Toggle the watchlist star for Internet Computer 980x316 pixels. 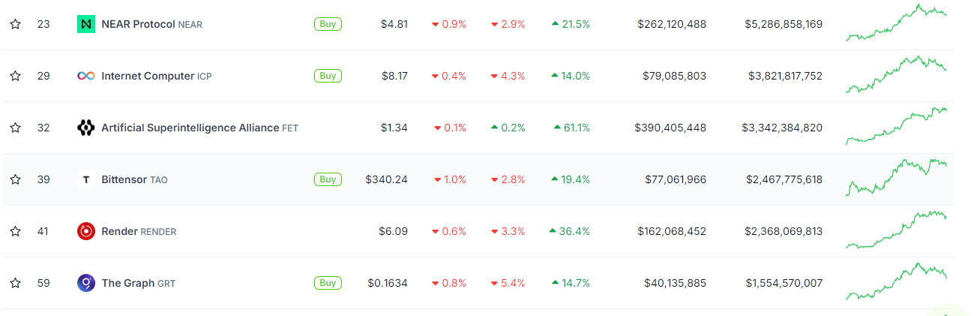(x=15, y=76)
